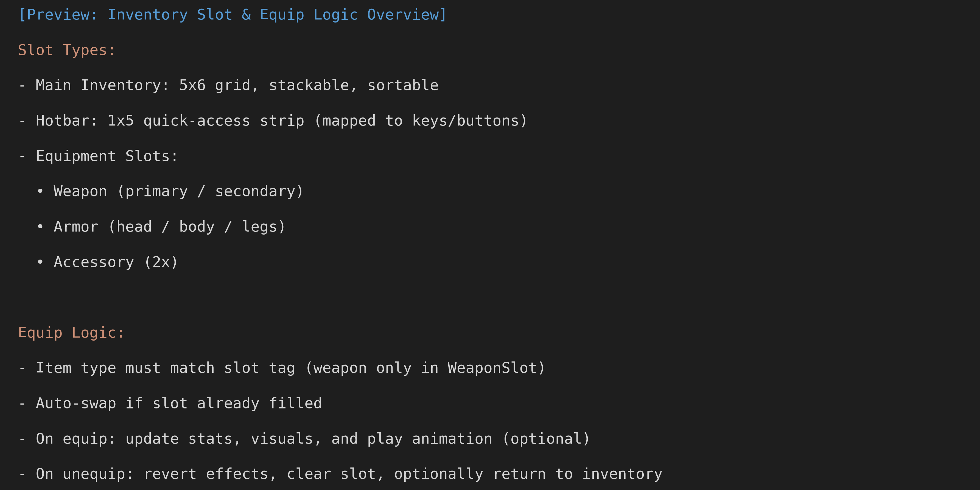The height and width of the screenshot is (490, 980).
Task: Click the 'Equip Logic:' heading
Action: coord(71,333)
